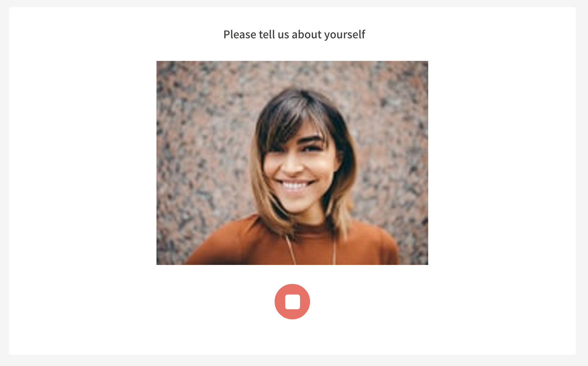
Task: Click the red circular record-stop button
Action: [292, 301]
